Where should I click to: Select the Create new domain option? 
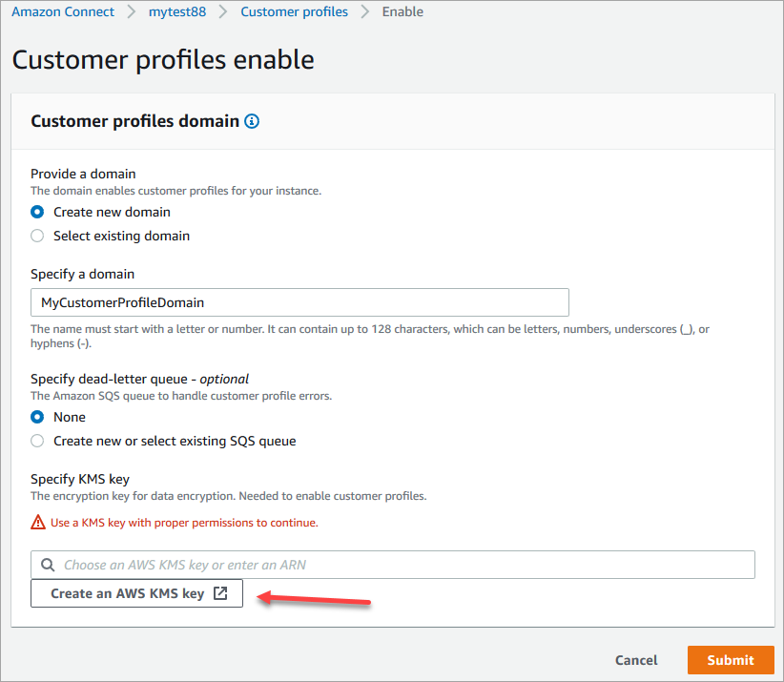(36, 212)
